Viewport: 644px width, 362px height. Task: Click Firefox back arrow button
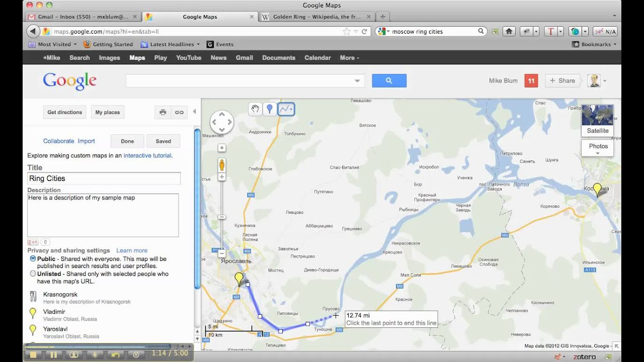point(33,31)
